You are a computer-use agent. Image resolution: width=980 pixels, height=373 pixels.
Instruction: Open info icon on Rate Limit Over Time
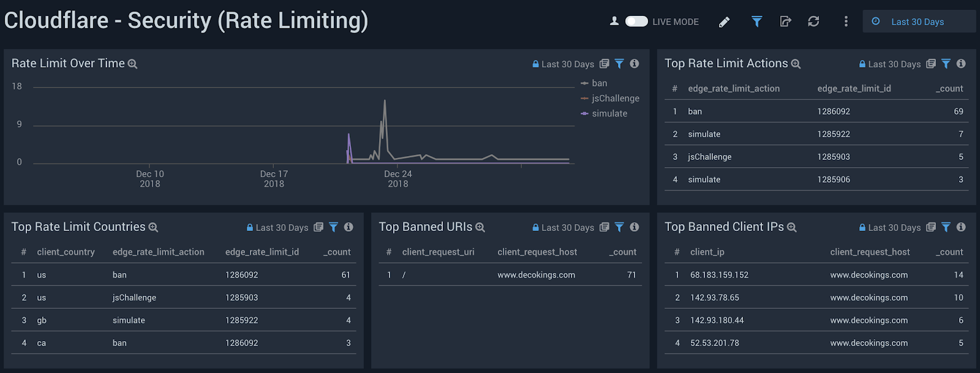click(x=635, y=64)
